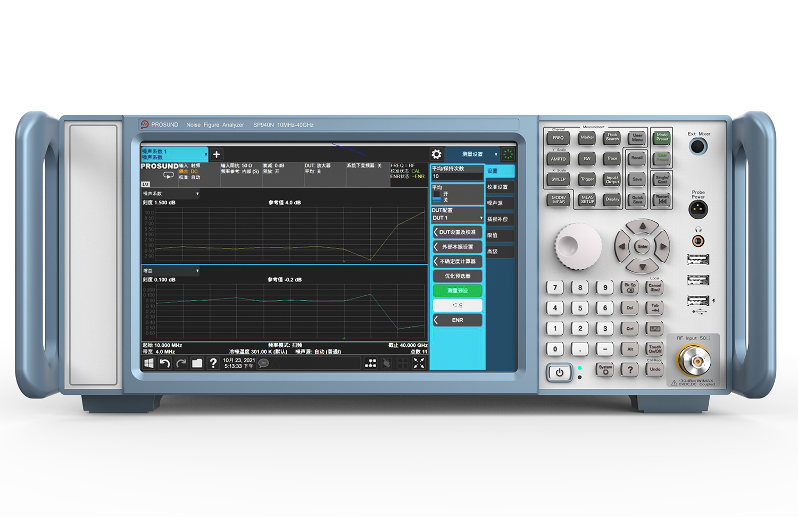Open the ENR submenu button

pyautogui.click(x=458, y=320)
